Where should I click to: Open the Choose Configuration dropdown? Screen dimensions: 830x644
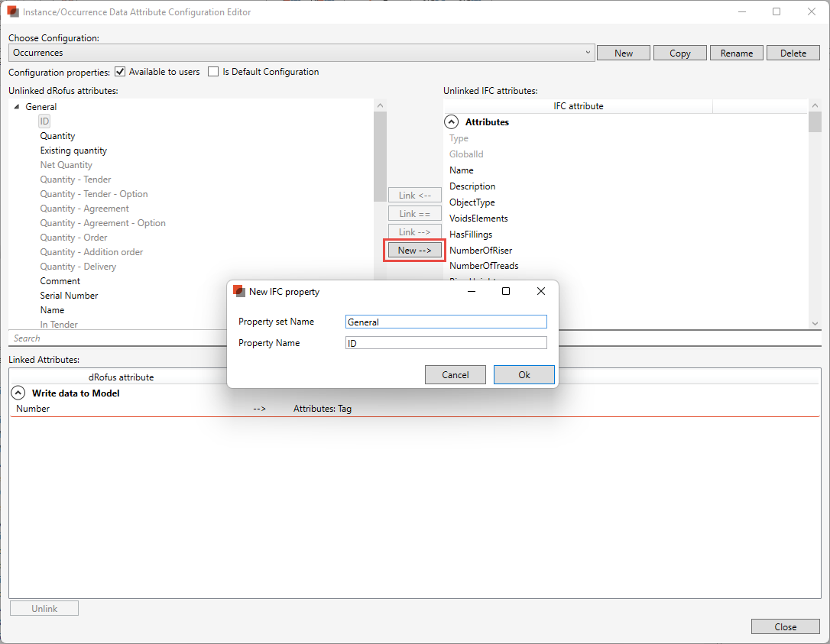coord(587,53)
